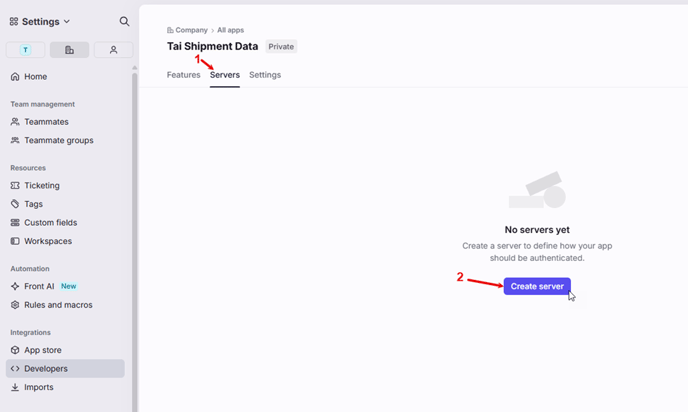Click the Create server button
This screenshot has width=688, height=412.
[x=537, y=286]
